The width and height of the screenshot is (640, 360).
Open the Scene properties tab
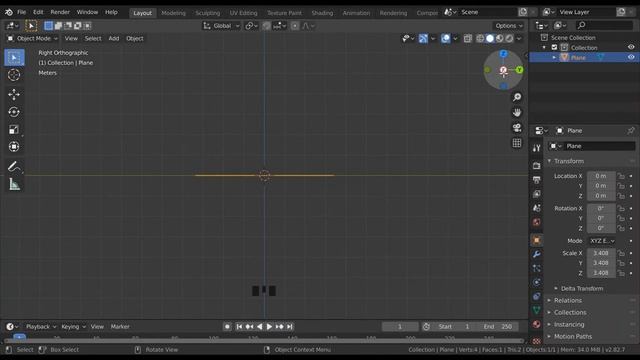click(536, 208)
